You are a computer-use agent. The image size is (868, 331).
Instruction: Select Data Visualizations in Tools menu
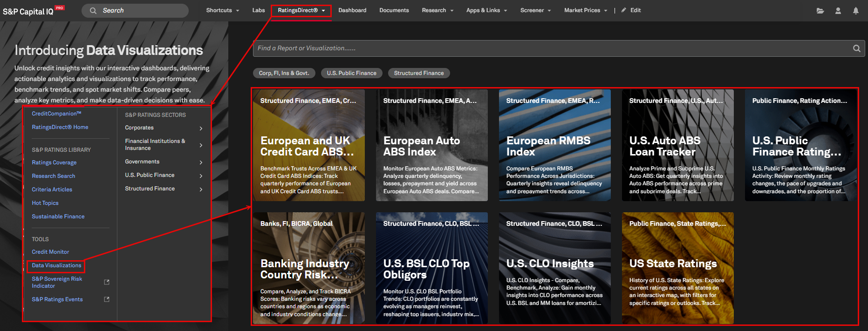tap(56, 265)
